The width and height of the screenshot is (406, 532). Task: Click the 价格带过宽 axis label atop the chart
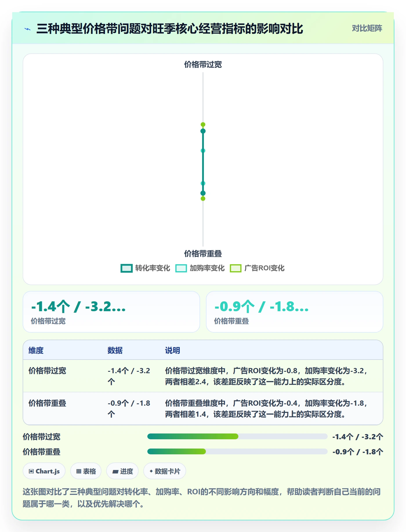tap(203, 64)
